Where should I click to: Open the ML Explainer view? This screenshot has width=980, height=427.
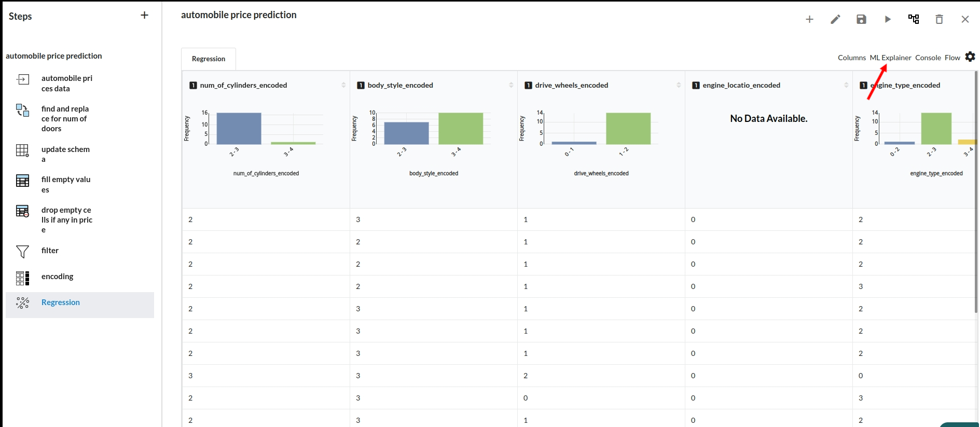coord(890,58)
